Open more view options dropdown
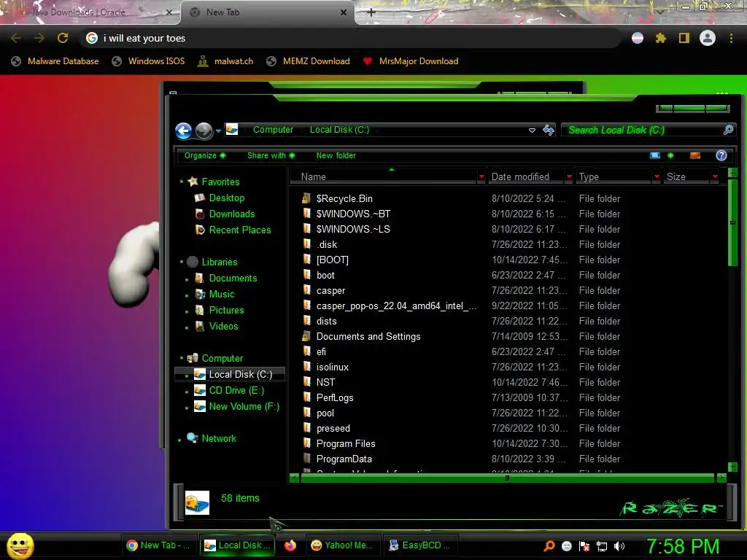Screen dimensions: 747x560 click(670, 155)
